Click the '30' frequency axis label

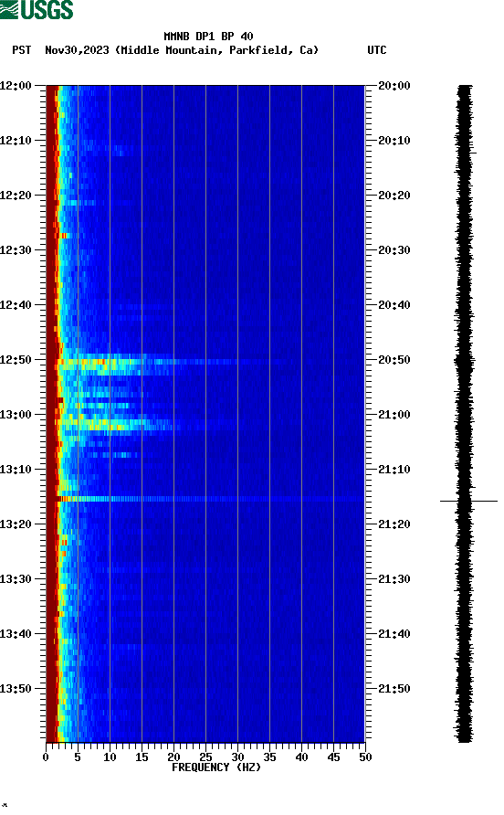pyautogui.click(x=237, y=757)
